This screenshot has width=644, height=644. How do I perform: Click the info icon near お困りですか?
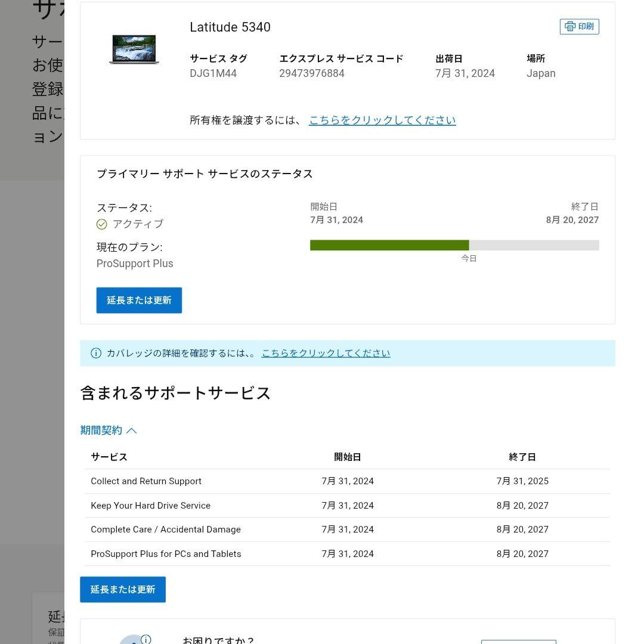tap(146, 639)
